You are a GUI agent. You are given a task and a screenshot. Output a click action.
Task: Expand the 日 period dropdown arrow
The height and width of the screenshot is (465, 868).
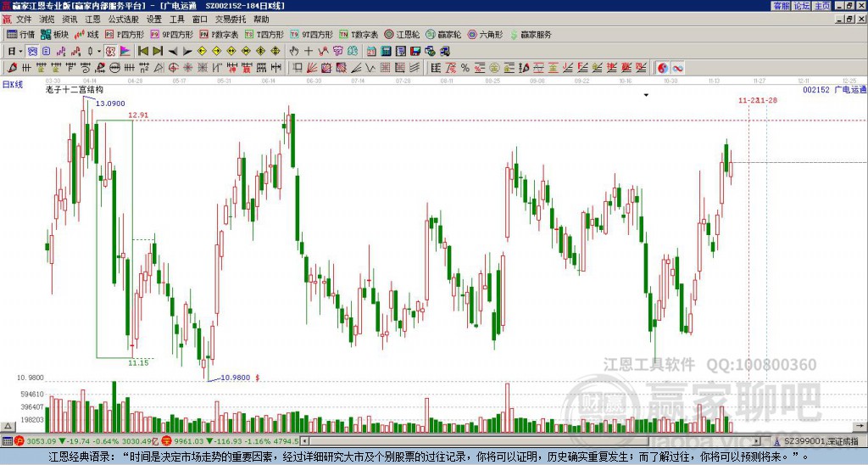point(20,51)
